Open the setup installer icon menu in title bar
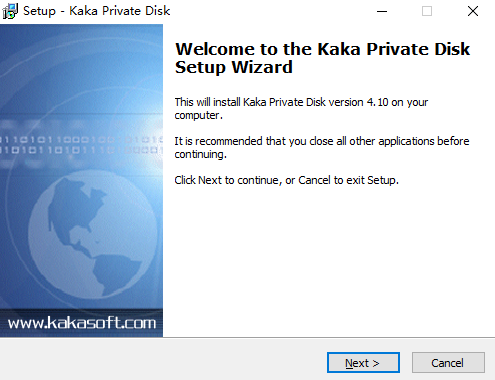 coord(10,11)
